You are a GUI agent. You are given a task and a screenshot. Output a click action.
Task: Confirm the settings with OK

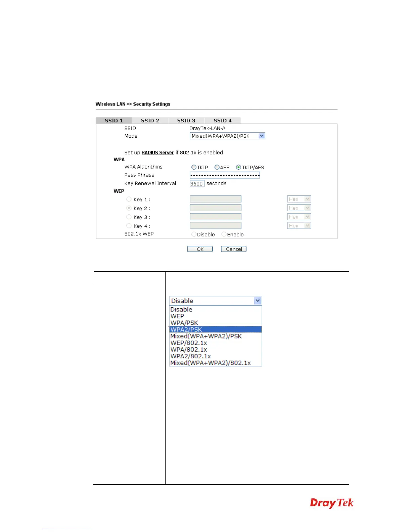tap(200, 249)
